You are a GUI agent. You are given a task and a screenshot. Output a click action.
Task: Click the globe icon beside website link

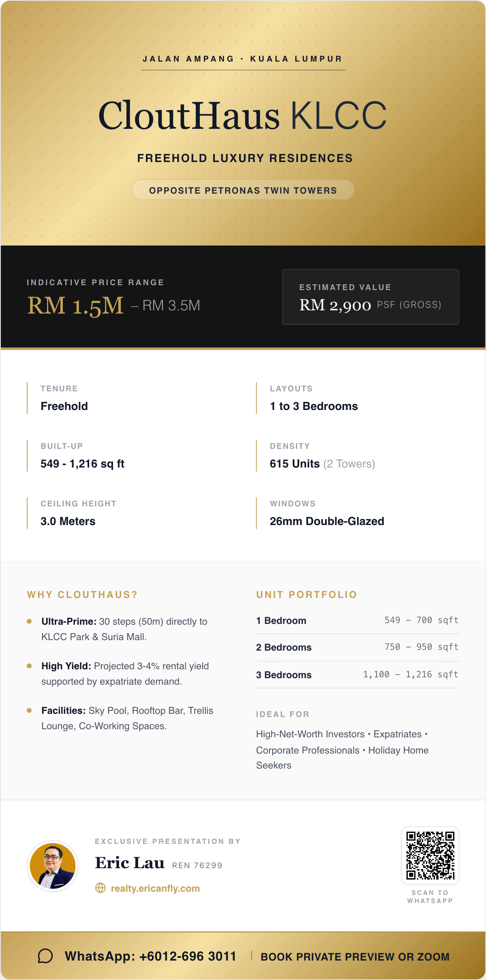tap(100, 888)
